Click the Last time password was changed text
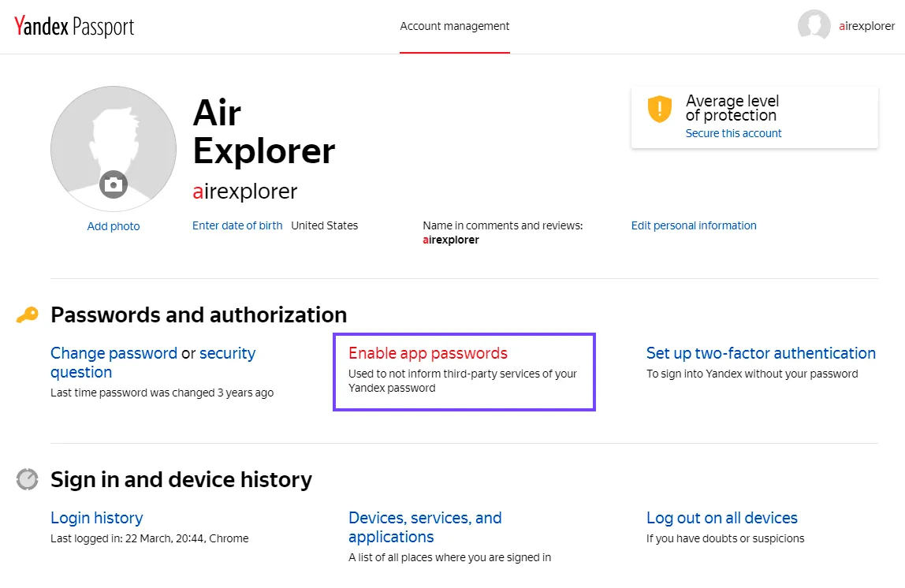This screenshot has width=905, height=588. (162, 393)
